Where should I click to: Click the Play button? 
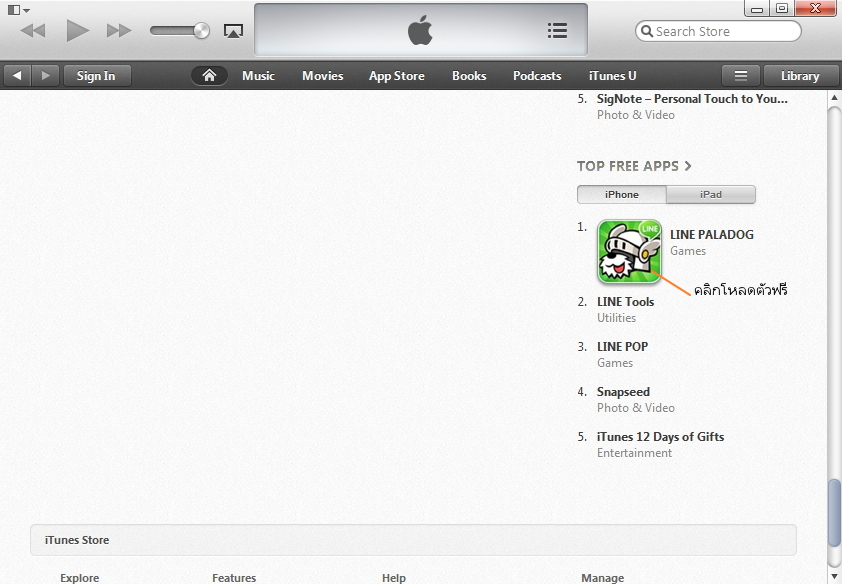[77, 31]
